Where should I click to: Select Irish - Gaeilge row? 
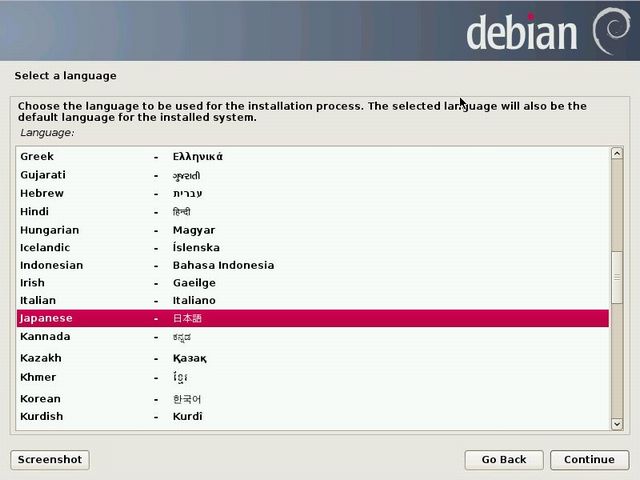313,283
